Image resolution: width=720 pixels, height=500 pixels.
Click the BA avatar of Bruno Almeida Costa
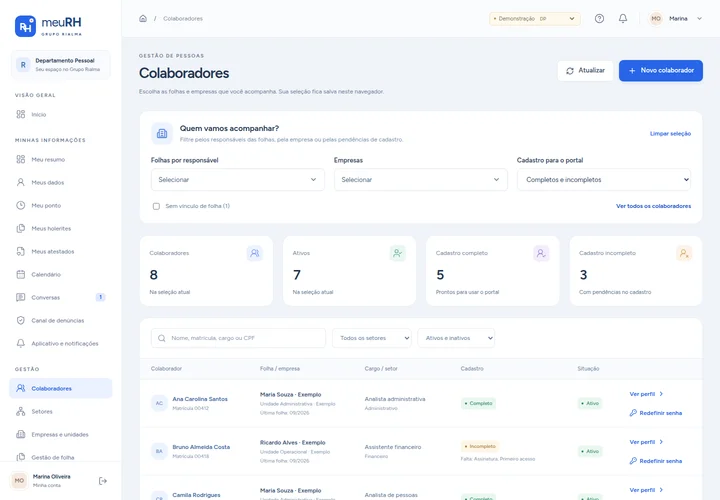[159, 451]
